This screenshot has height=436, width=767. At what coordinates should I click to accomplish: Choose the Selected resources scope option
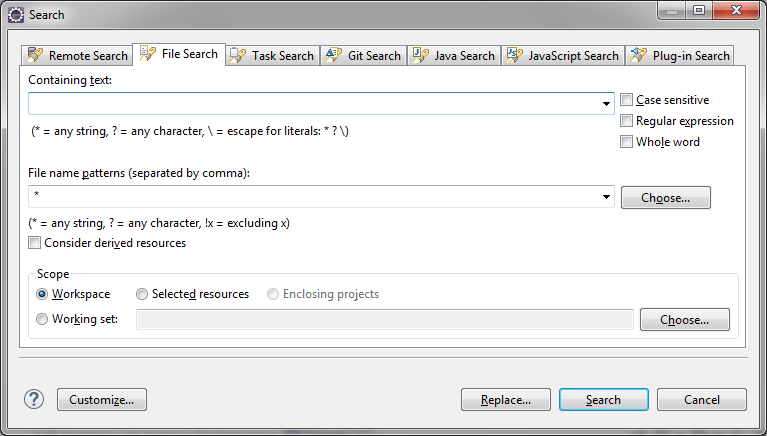[x=142, y=294]
